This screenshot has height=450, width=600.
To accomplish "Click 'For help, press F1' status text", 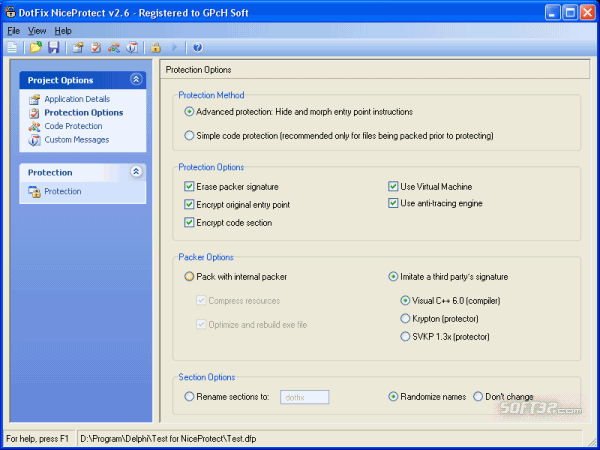I will (x=37, y=439).
